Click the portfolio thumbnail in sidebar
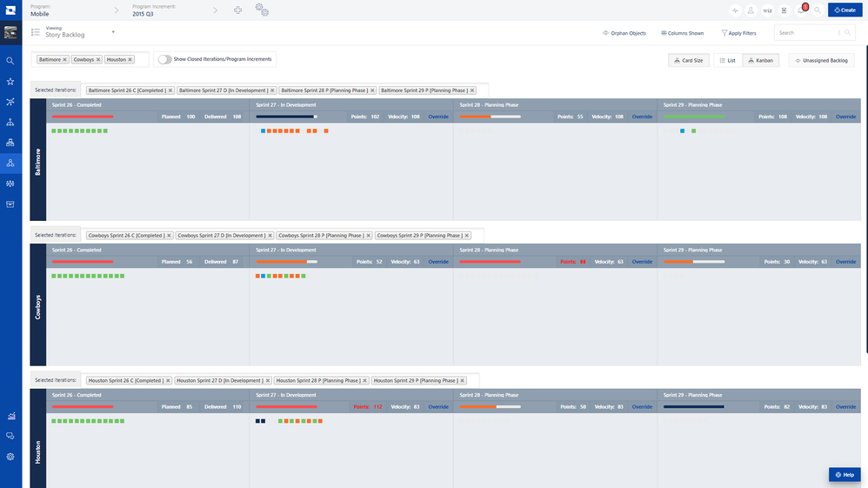Image resolution: width=868 pixels, height=488 pixels. click(10, 33)
